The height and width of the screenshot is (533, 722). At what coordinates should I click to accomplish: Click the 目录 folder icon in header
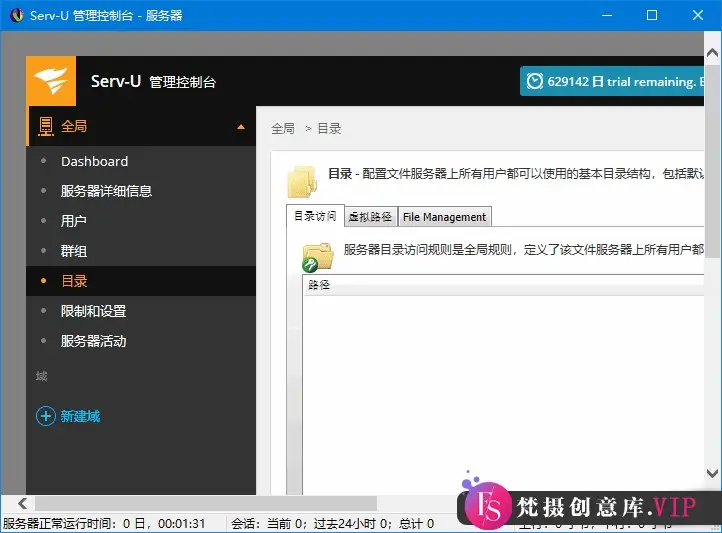tap(302, 182)
